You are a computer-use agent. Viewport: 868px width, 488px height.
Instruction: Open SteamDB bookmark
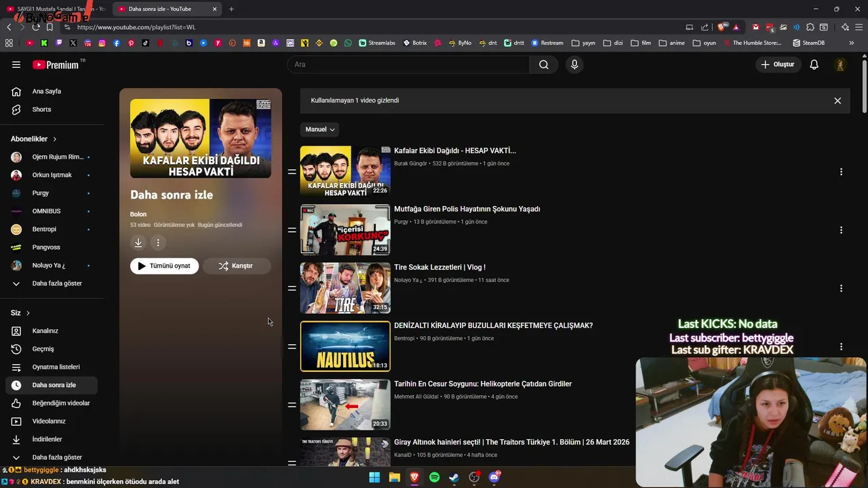tap(808, 43)
